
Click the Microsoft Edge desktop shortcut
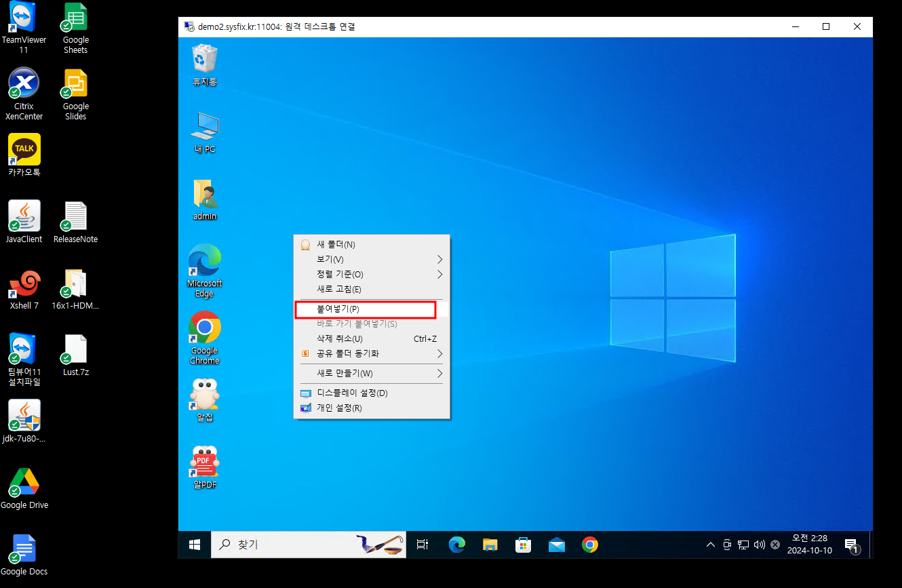tap(204, 262)
